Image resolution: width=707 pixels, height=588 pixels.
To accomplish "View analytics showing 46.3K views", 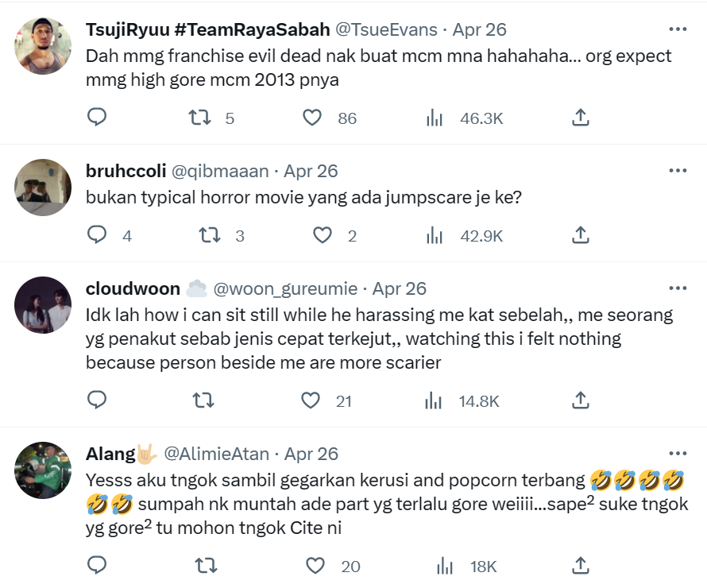I will pyautogui.click(x=435, y=118).
